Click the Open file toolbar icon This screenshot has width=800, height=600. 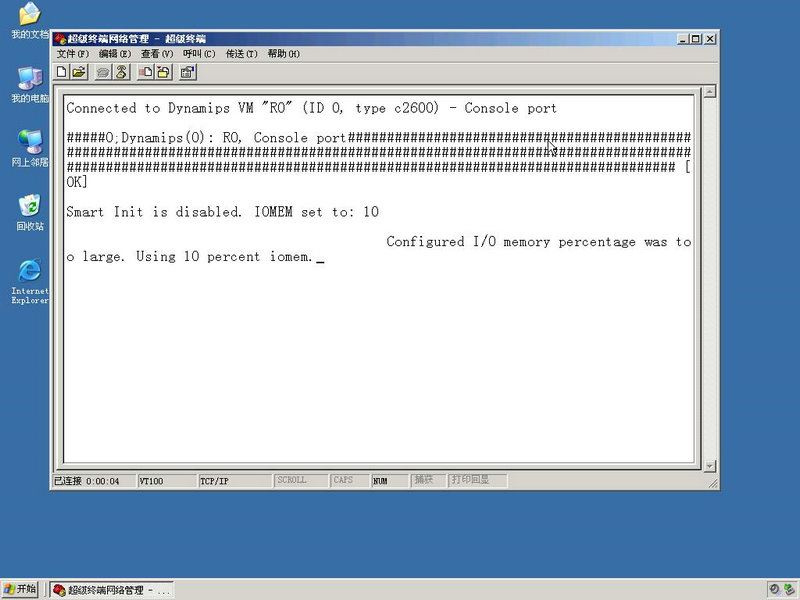(x=79, y=72)
